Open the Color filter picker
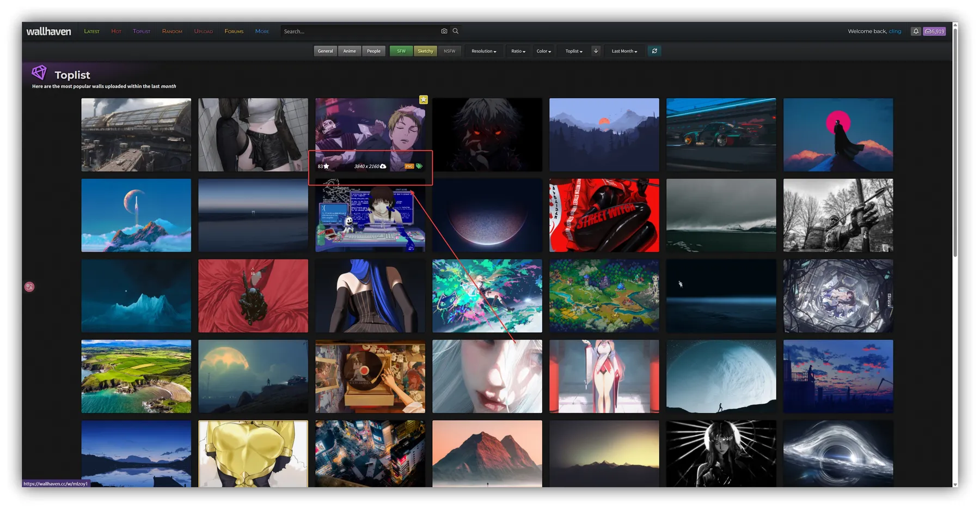Image resolution: width=980 pixels, height=509 pixels. click(x=543, y=51)
